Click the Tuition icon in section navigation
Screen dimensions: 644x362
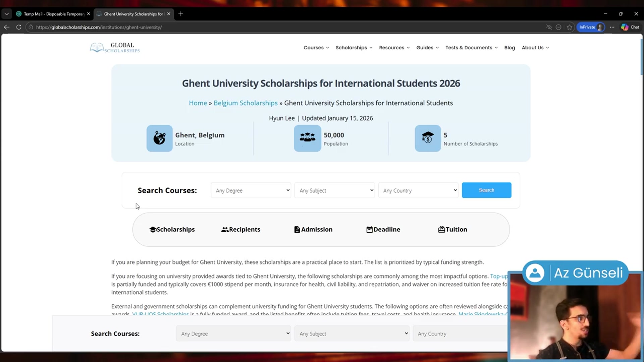tap(442, 229)
